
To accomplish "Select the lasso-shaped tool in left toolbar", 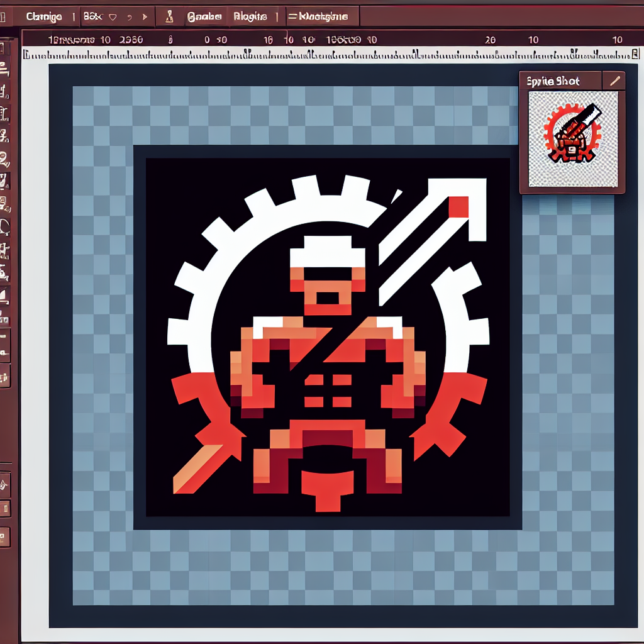I will [x=4, y=226].
